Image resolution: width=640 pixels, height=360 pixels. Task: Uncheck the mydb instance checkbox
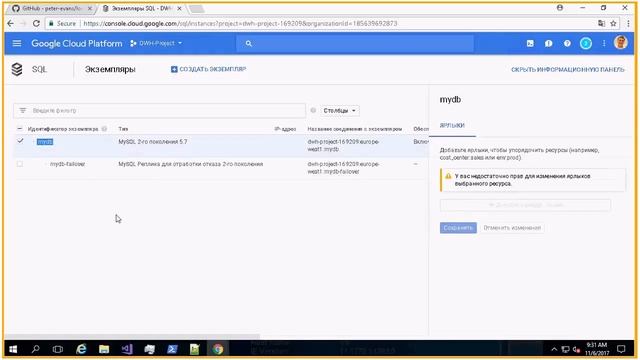pos(20,141)
